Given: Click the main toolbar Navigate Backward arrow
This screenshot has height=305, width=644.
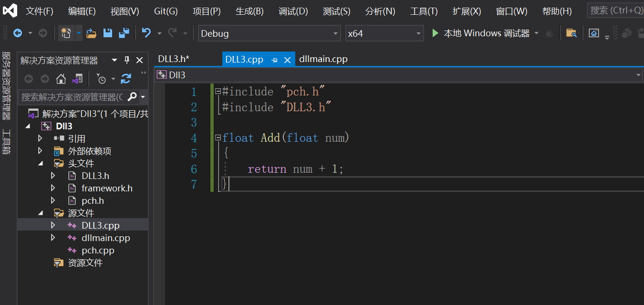Looking at the screenshot, I should tap(18, 33).
